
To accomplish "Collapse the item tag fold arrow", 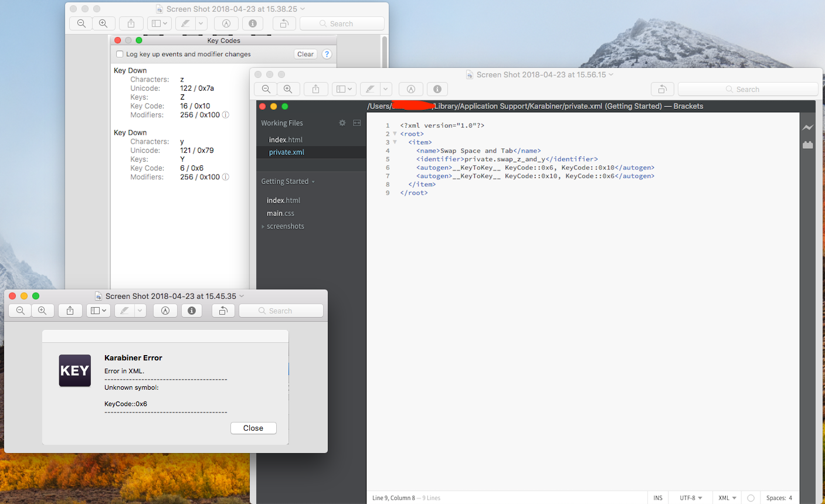I will [395, 142].
